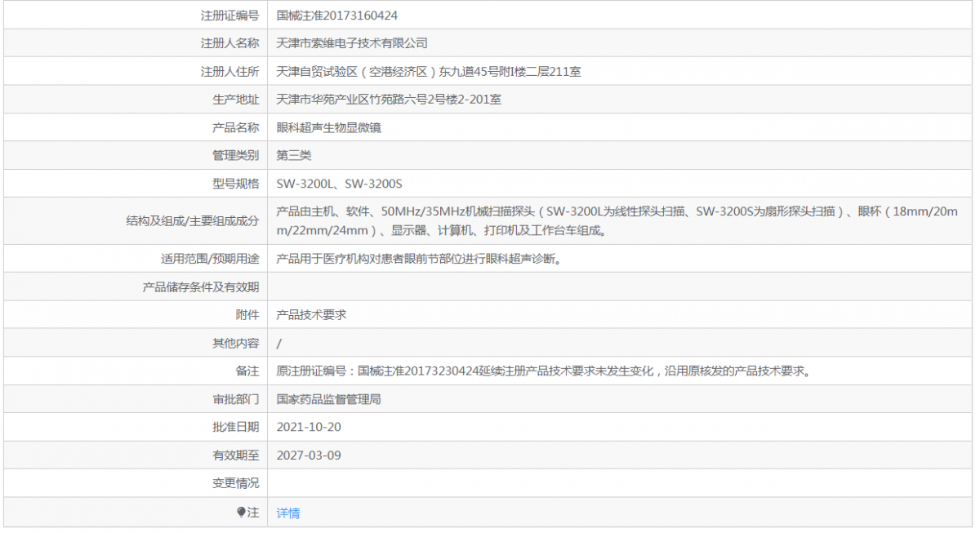Click approval department 国家药品监督管理局
The height and width of the screenshot is (533, 980).
[x=328, y=399]
